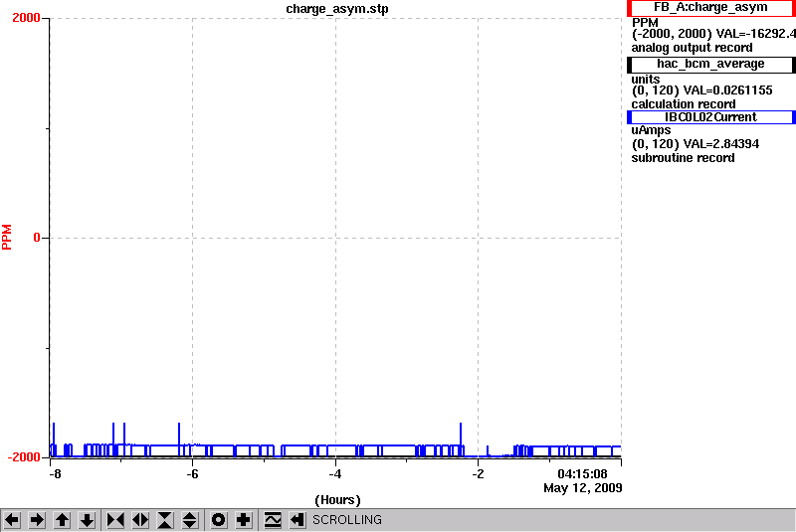Click the -6 tick on the time axis
796x532 pixels.
(192, 474)
